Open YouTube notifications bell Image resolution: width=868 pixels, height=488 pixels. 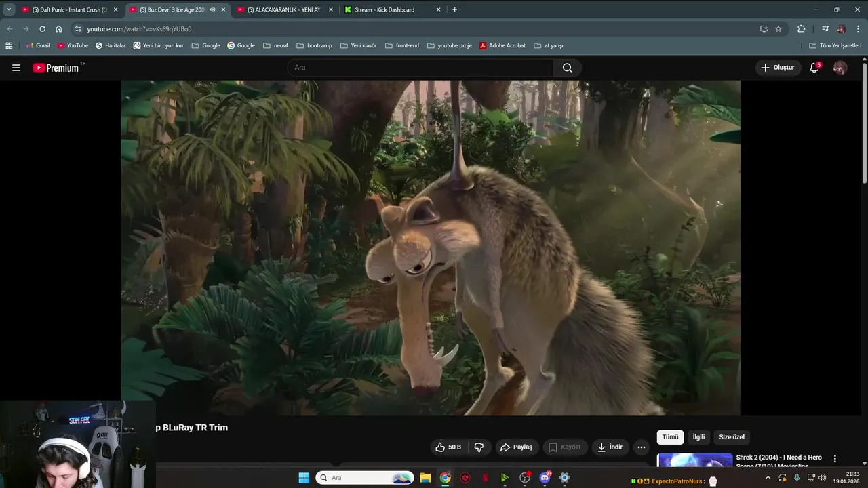click(x=814, y=68)
